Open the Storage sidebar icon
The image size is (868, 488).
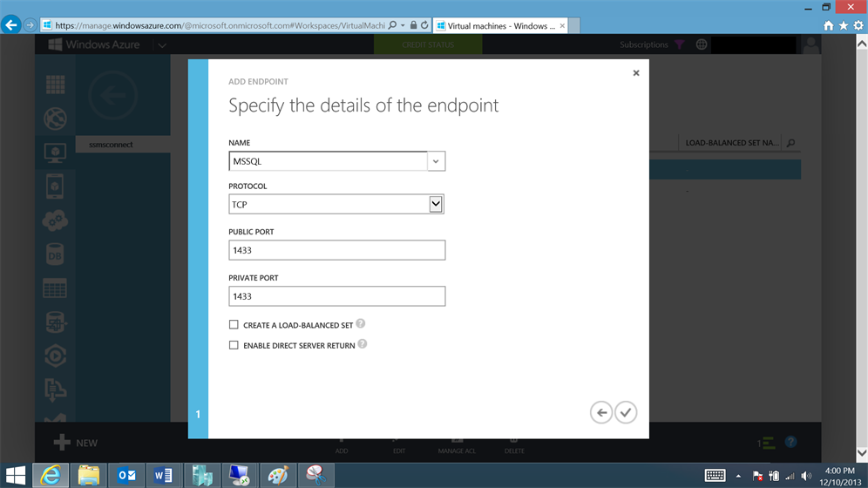coord(56,288)
